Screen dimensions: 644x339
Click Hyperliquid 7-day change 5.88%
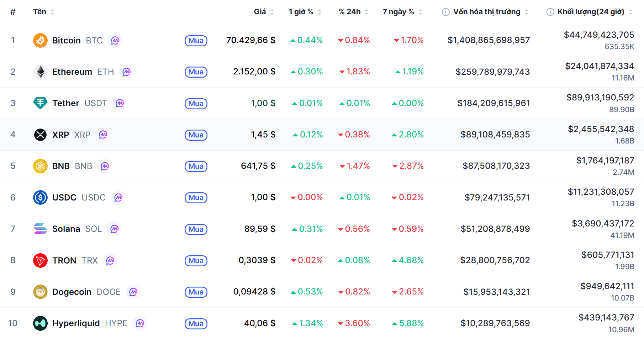408,323
